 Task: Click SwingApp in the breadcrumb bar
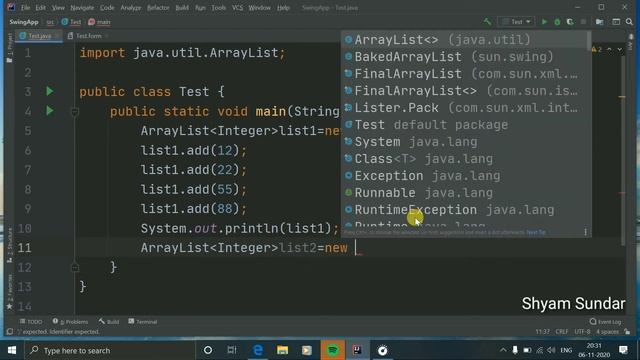click(24, 22)
